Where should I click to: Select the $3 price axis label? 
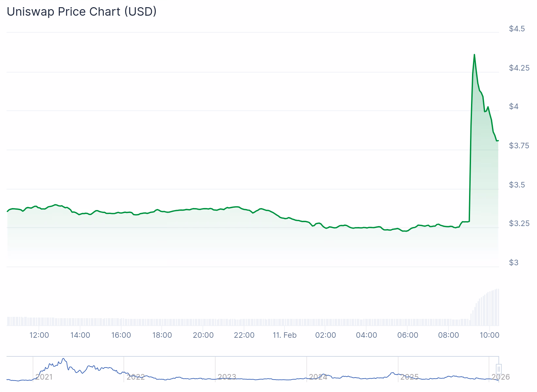click(513, 263)
